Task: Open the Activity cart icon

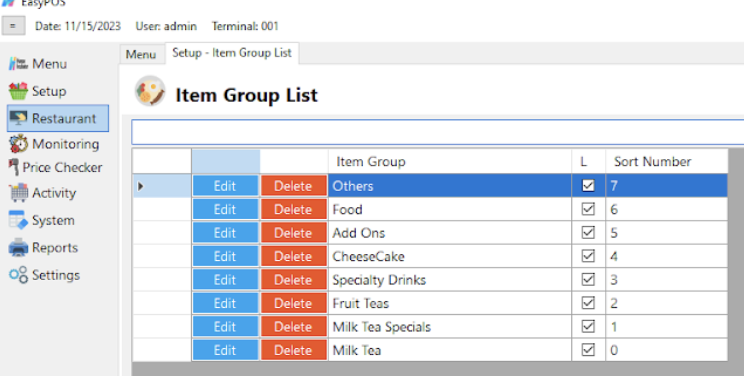Action: pyautogui.click(x=19, y=193)
